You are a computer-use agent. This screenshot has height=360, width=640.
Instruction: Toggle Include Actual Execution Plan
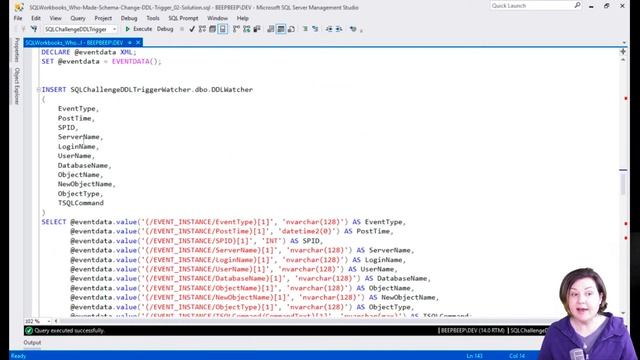[236, 29]
